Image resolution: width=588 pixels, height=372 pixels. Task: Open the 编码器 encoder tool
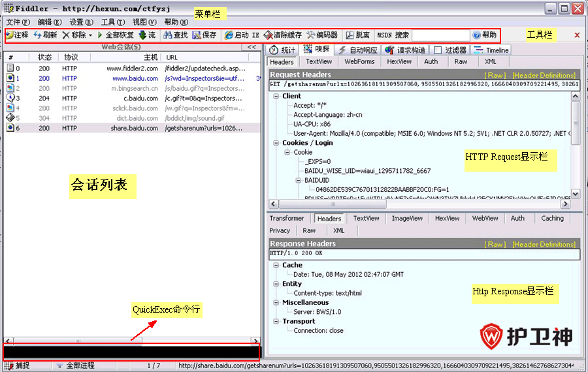coord(311,35)
